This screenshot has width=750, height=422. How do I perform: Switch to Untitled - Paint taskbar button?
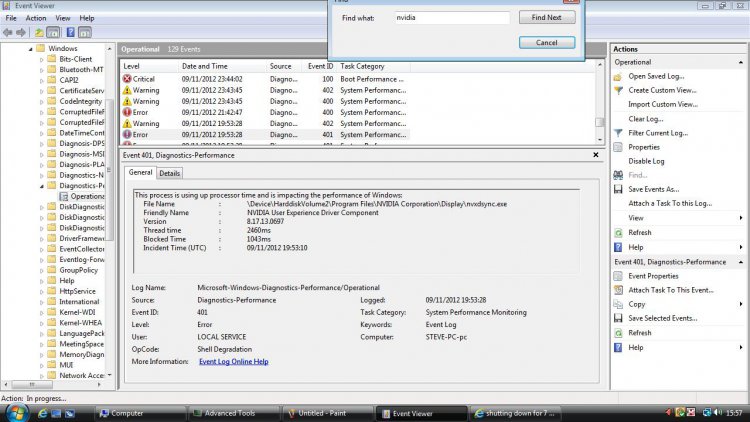coord(327,413)
